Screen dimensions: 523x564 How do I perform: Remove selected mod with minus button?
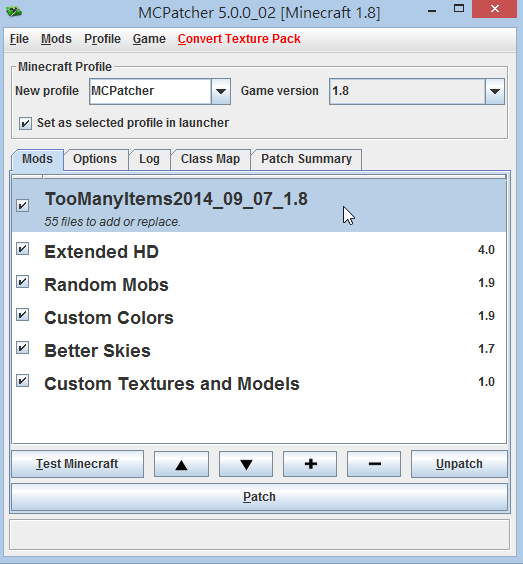(x=374, y=464)
